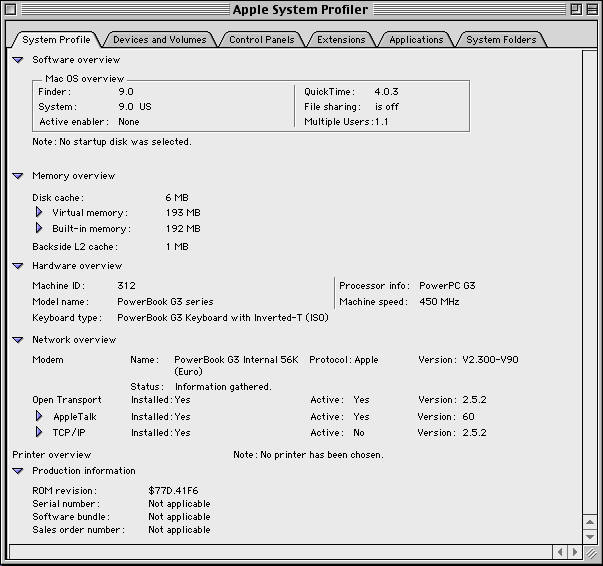Click the Open Transport label

pyautogui.click(x=67, y=400)
